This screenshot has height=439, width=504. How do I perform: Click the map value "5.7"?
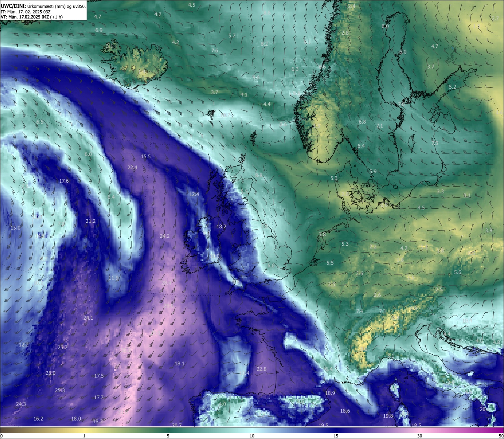click(232, 35)
